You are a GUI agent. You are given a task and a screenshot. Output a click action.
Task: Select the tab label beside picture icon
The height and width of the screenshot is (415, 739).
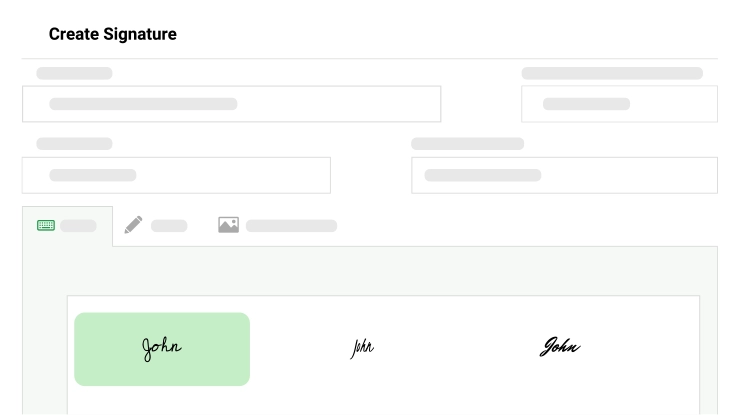291,226
